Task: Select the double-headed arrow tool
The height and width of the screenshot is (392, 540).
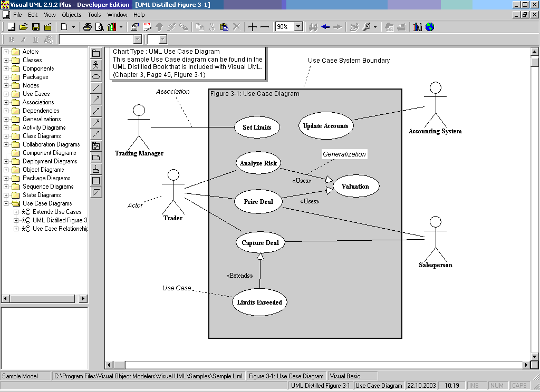Action: (96, 111)
